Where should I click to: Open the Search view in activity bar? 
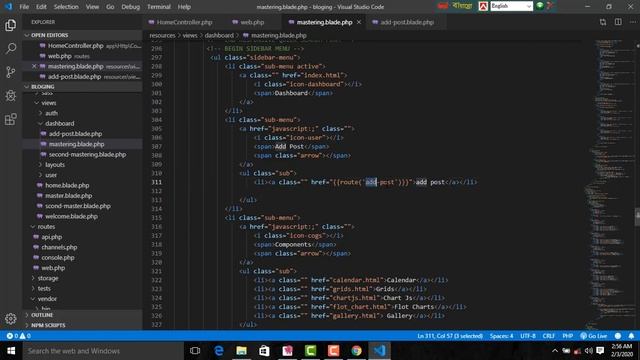click(11, 49)
